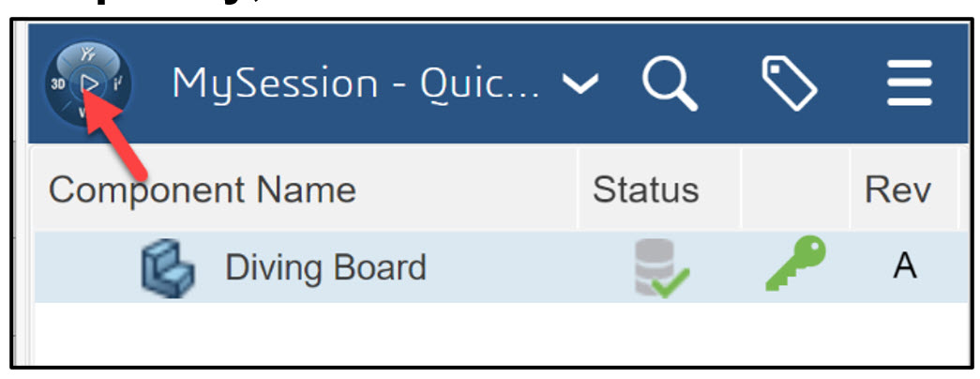Open the hamburger menu
Screen dimensions: 980x379
tap(909, 83)
